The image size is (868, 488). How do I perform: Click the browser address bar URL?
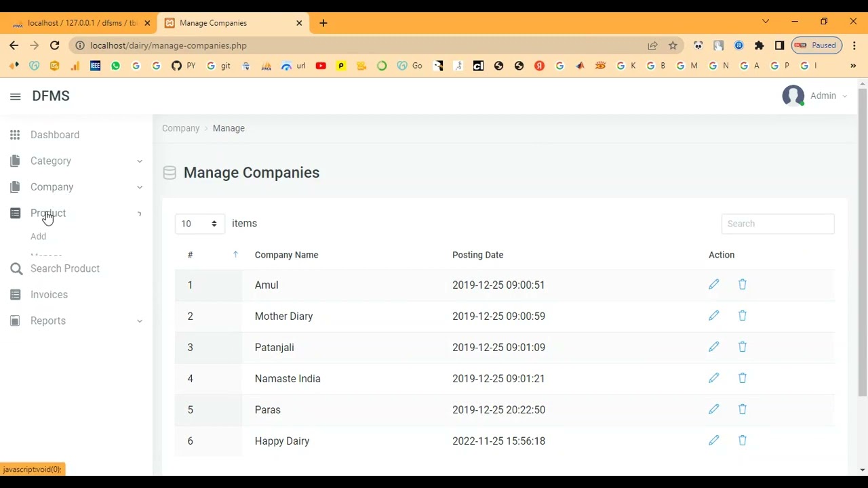(x=168, y=45)
